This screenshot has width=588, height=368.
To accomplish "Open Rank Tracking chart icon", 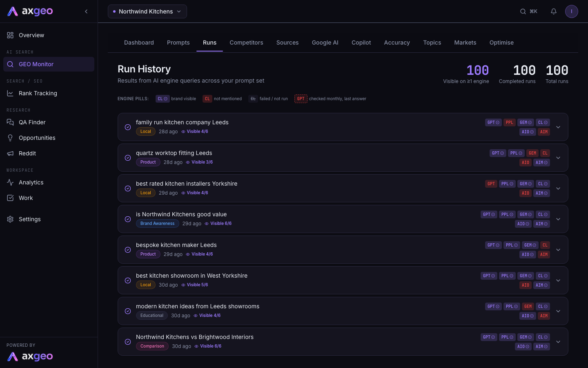I will click(10, 93).
